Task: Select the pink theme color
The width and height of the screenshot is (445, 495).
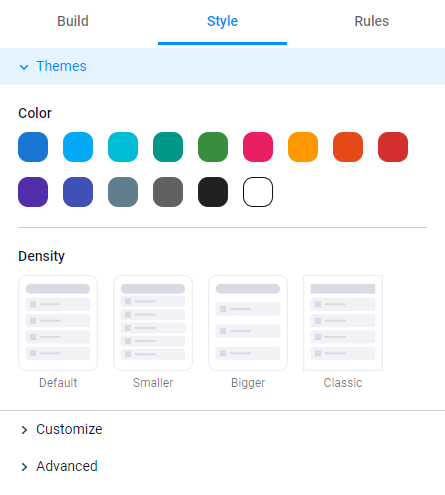Action: (x=258, y=147)
